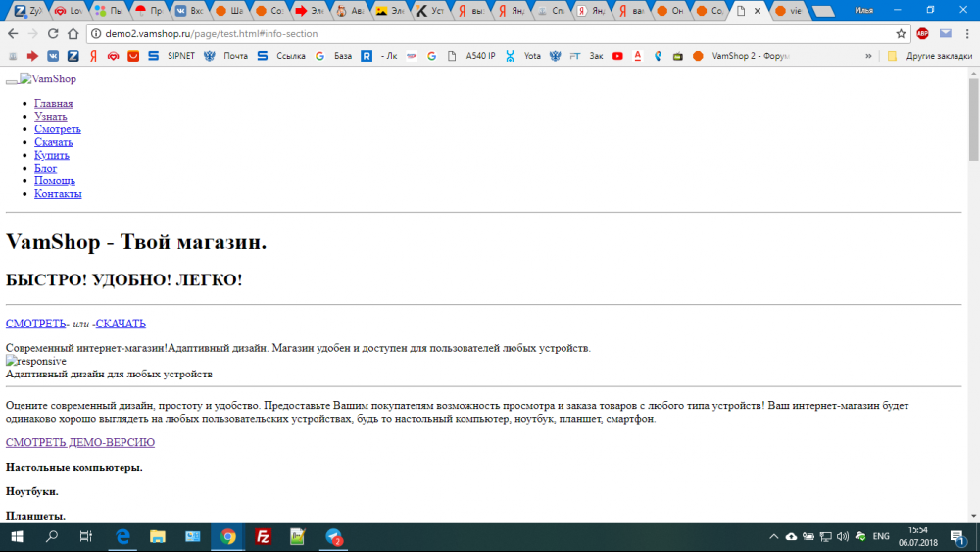
Task: Follow the Помощь navigation link
Action: [x=54, y=180]
